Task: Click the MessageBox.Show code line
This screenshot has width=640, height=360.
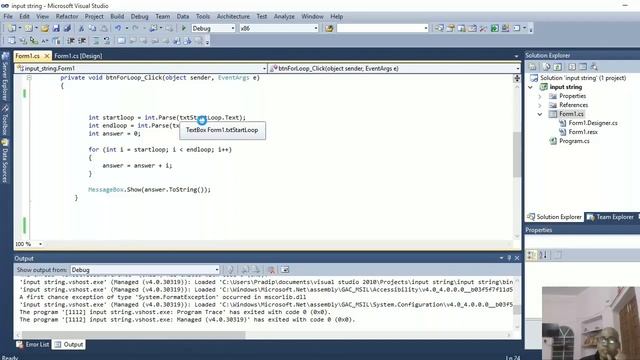Action: [149, 189]
